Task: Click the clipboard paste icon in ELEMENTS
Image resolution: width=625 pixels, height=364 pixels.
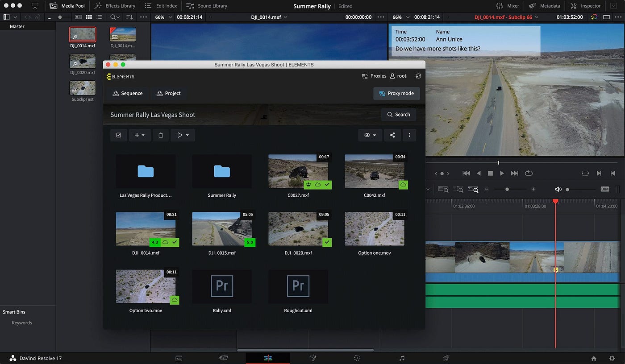Action: click(x=161, y=135)
